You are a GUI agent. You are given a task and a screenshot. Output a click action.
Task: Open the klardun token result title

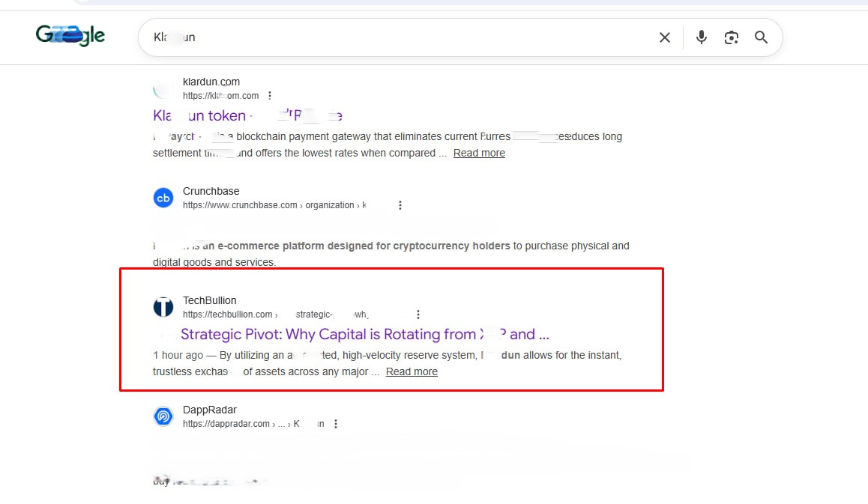click(x=247, y=115)
